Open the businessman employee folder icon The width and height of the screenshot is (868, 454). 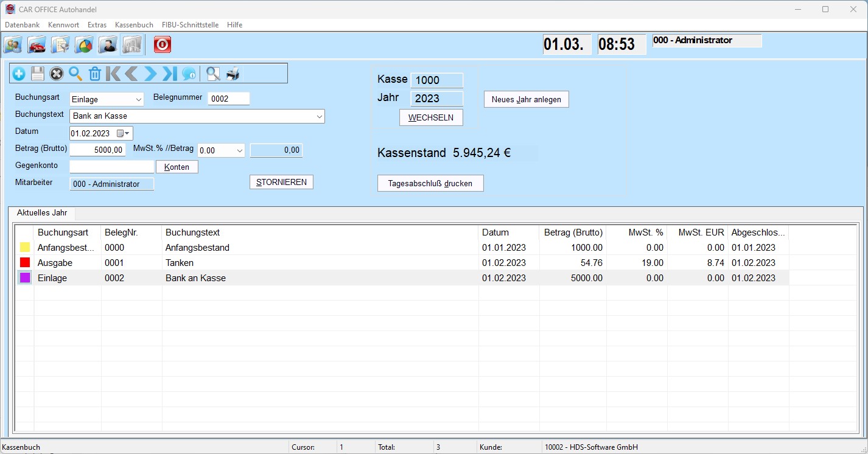click(x=108, y=44)
